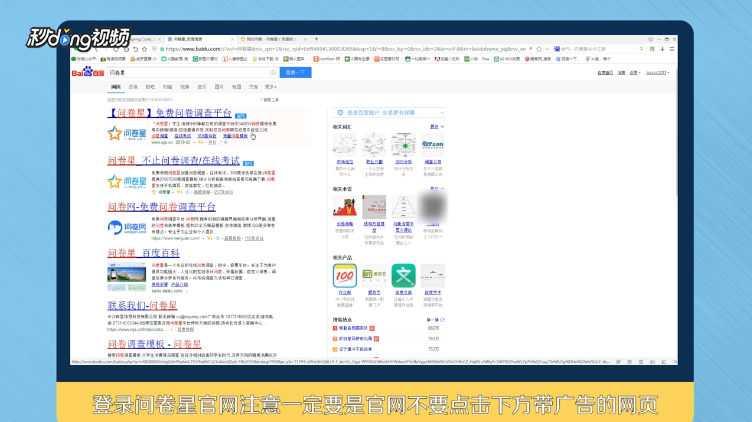Open the account name dropdown on the Baidu header
Viewport: 752px width, 422px height.
tap(657, 73)
